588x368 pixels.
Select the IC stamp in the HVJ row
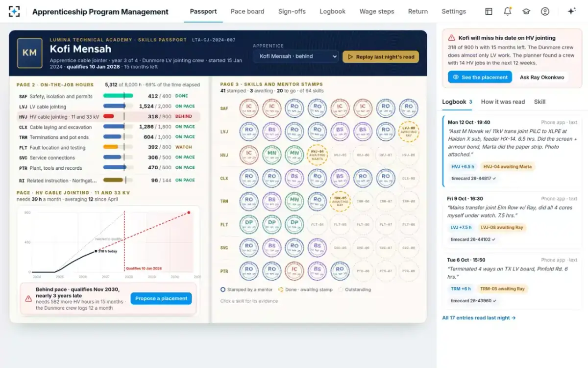[249, 155]
